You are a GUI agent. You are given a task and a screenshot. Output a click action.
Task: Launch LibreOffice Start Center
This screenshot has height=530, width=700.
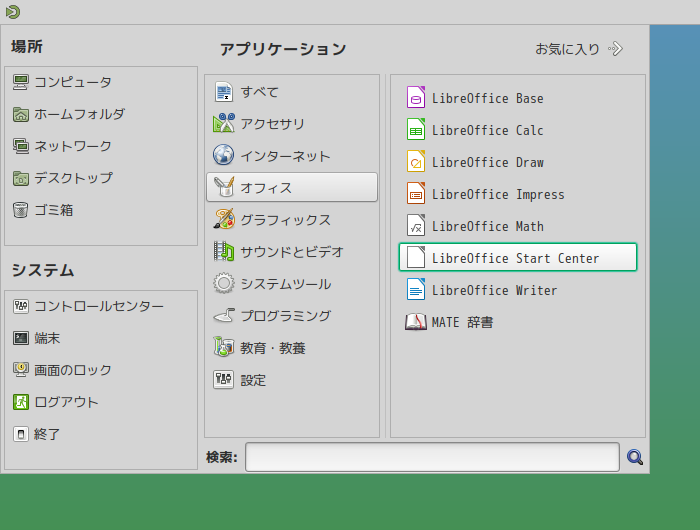point(518,257)
